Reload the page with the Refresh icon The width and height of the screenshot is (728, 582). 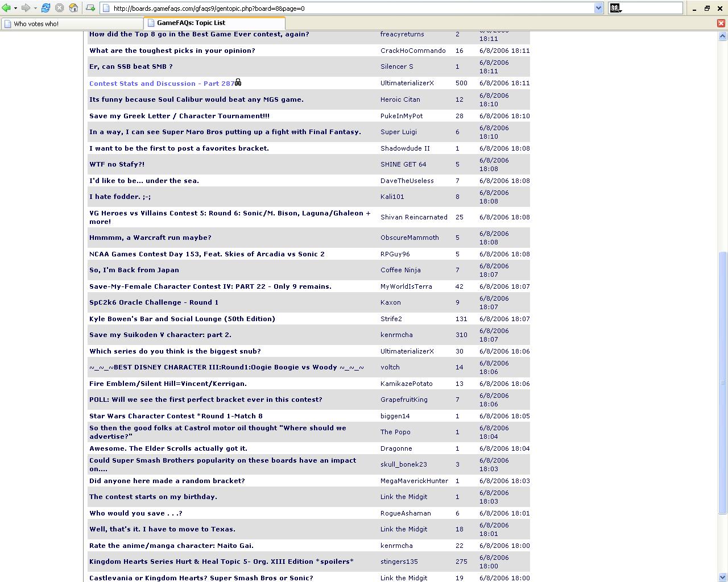pos(46,8)
